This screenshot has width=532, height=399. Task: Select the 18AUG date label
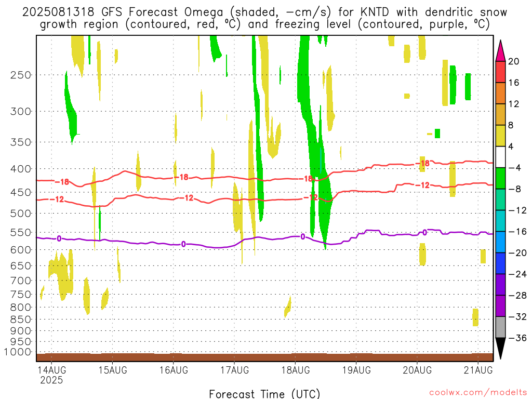point(296,370)
